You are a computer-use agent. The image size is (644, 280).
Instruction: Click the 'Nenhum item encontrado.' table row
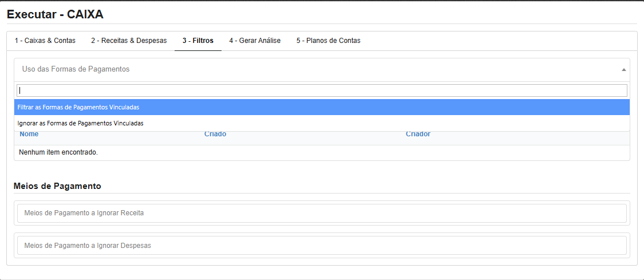[x=58, y=153]
